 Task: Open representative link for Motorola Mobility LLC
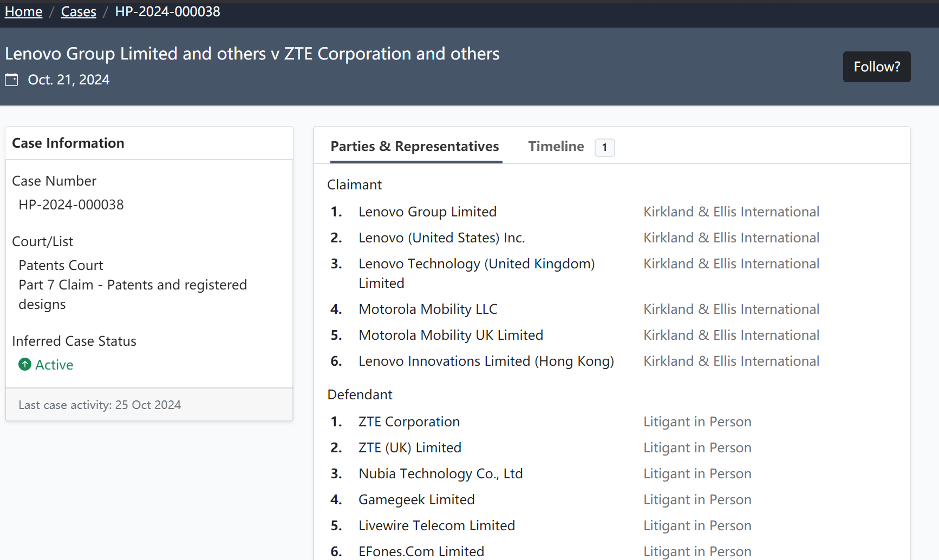click(731, 309)
